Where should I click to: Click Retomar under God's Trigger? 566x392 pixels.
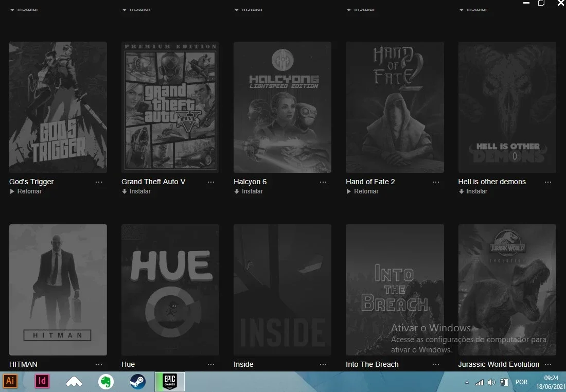[x=26, y=191]
